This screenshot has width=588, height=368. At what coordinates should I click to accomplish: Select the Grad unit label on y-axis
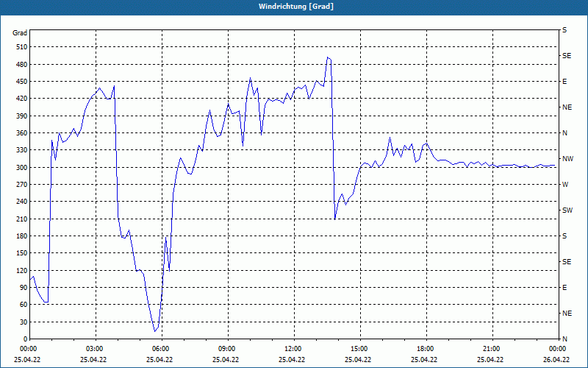(x=20, y=33)
